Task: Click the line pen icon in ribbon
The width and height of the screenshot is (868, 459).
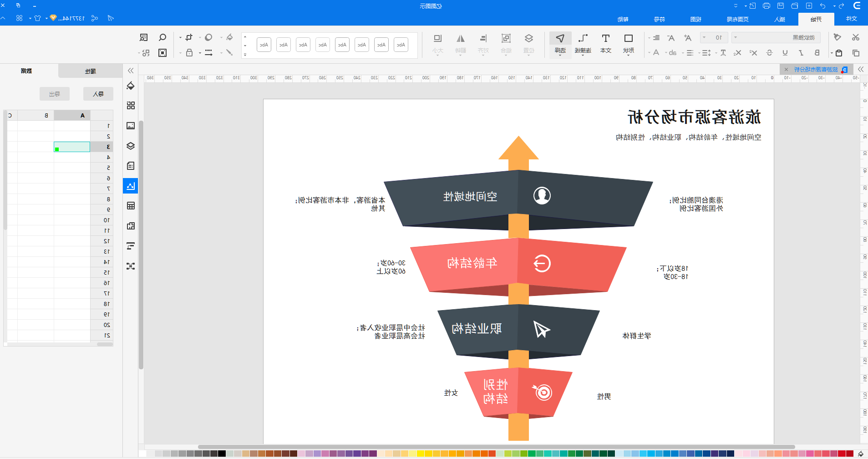Action: coord(229,53)
